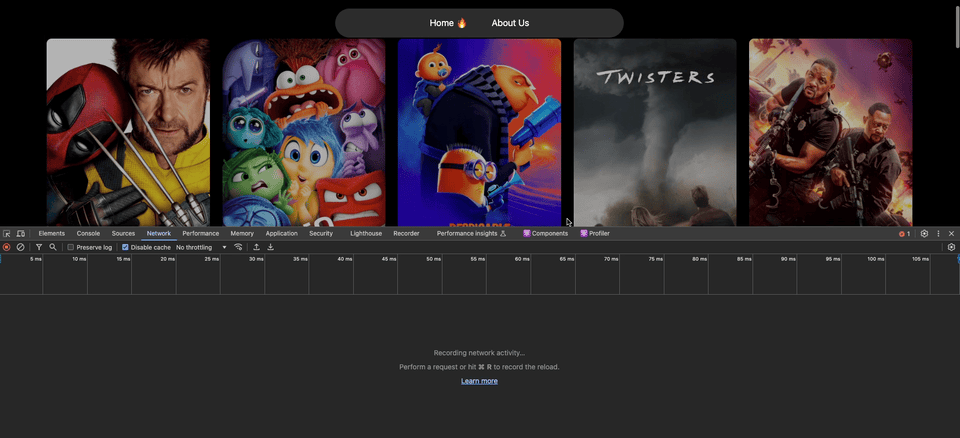Screen dimensions: 960x438
Task: Clear the network log
Action: click(x=20, y=247)
